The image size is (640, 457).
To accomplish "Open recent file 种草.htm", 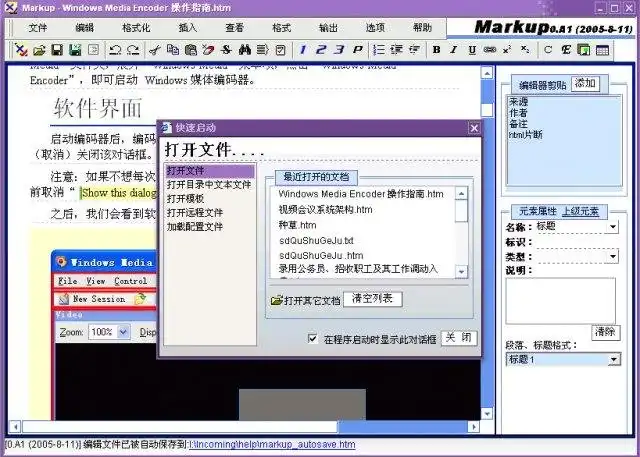I will (297, 225).
